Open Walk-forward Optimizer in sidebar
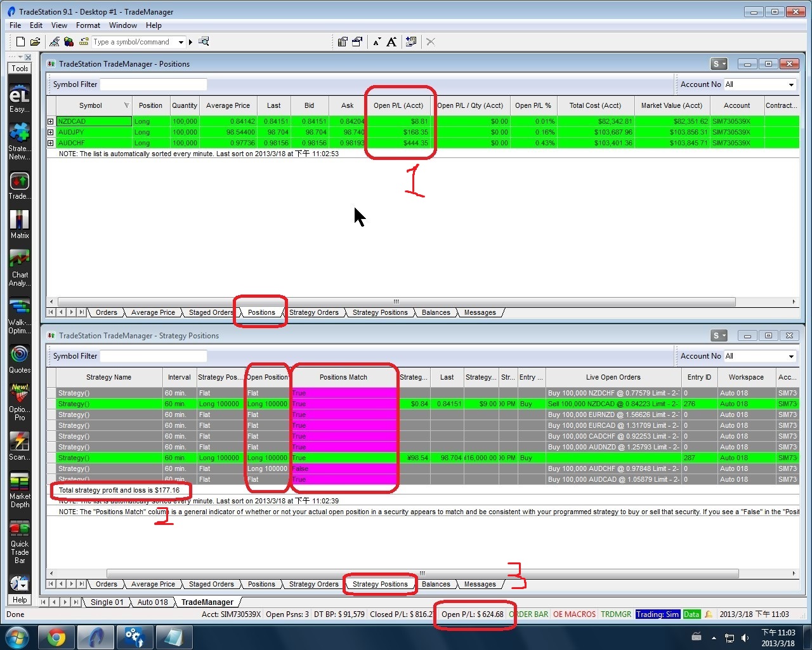 coord(19,315)
